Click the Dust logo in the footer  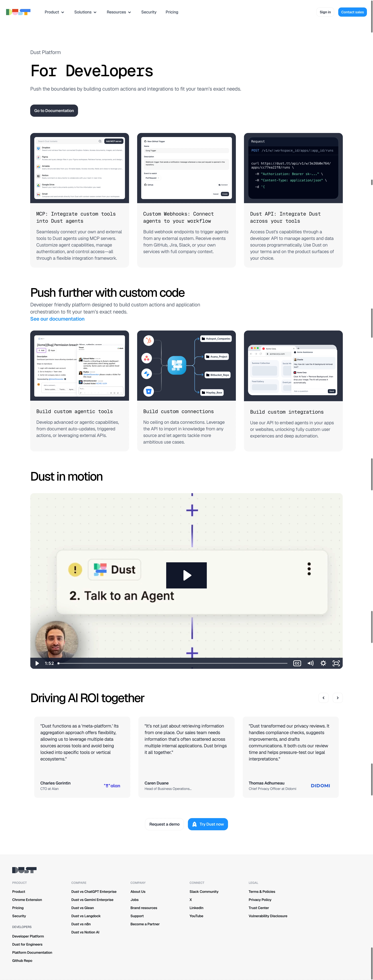24,870
